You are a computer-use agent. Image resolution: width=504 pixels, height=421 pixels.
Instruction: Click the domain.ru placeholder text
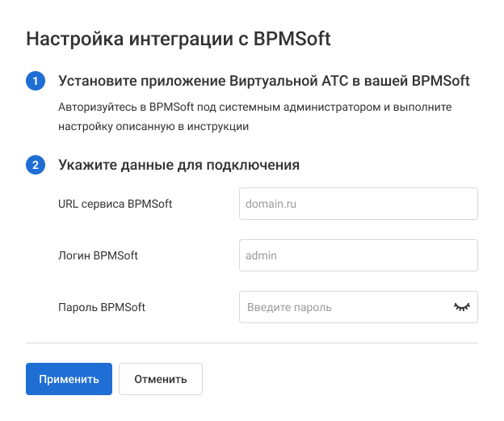pos(271,204)
